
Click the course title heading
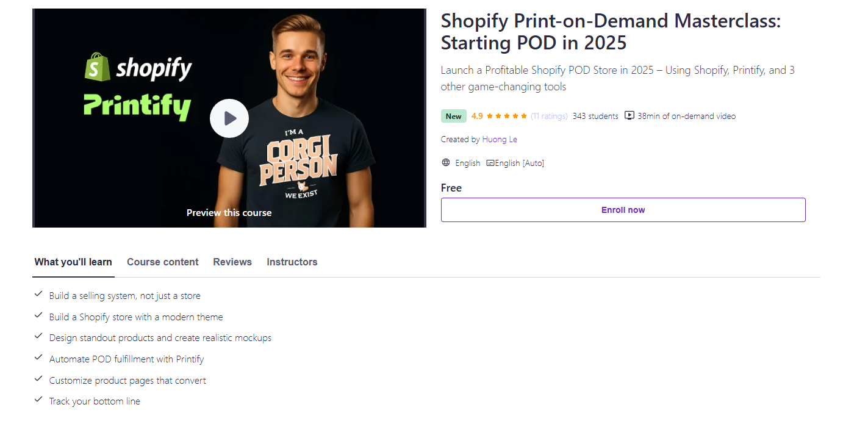[610, 32]
